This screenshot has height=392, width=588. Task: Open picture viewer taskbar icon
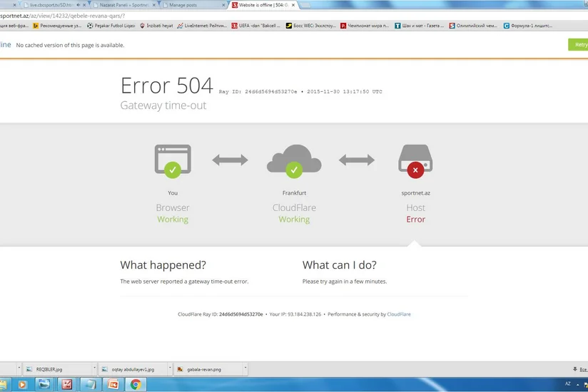tap(44, 384)
